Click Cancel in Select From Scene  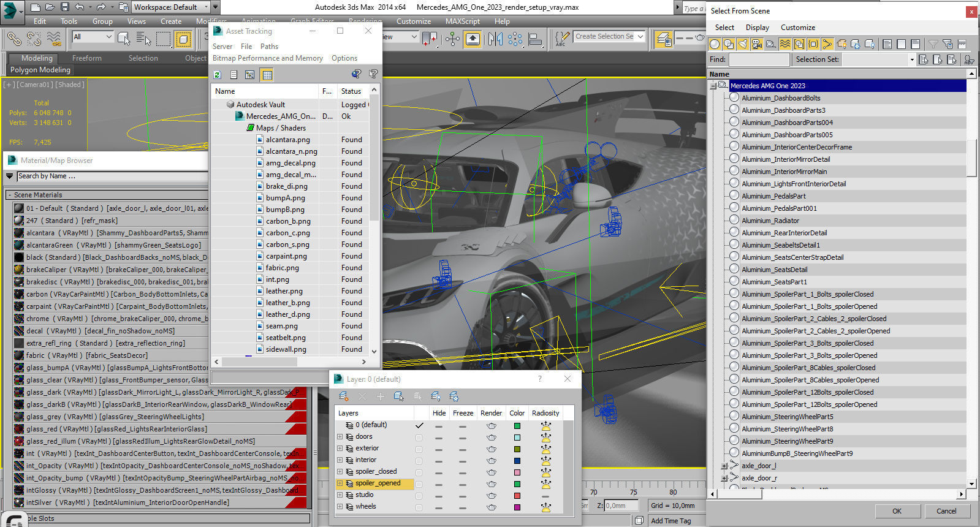pos(946,511)
